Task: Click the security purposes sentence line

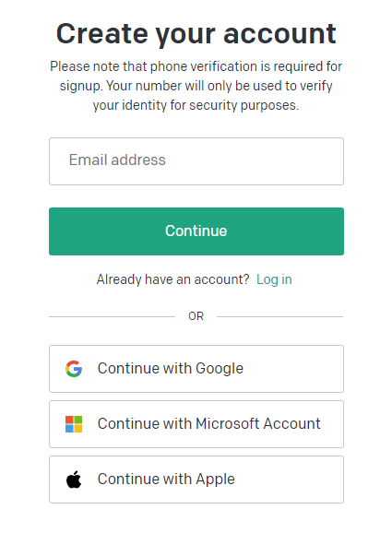Action: 196,105
